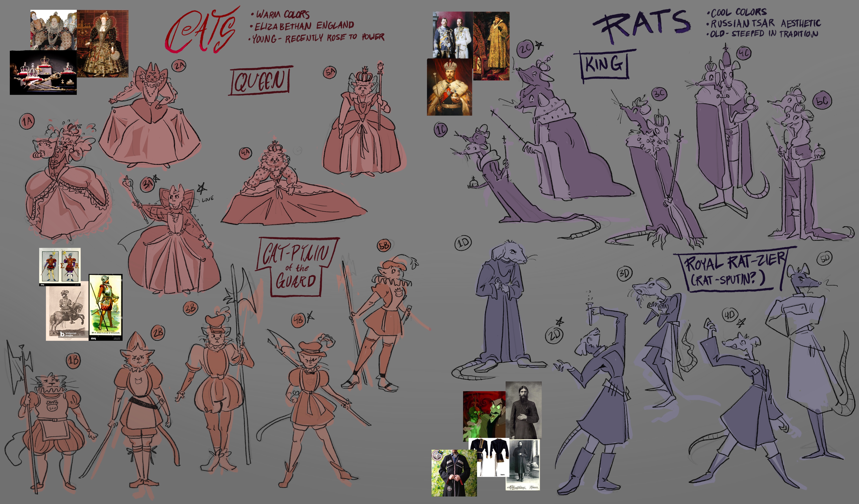Image resolution: width=859 pixels, height=504 pixels.
Task: Click the WARM COLORS bullet note
Action: tap(280, 14)
